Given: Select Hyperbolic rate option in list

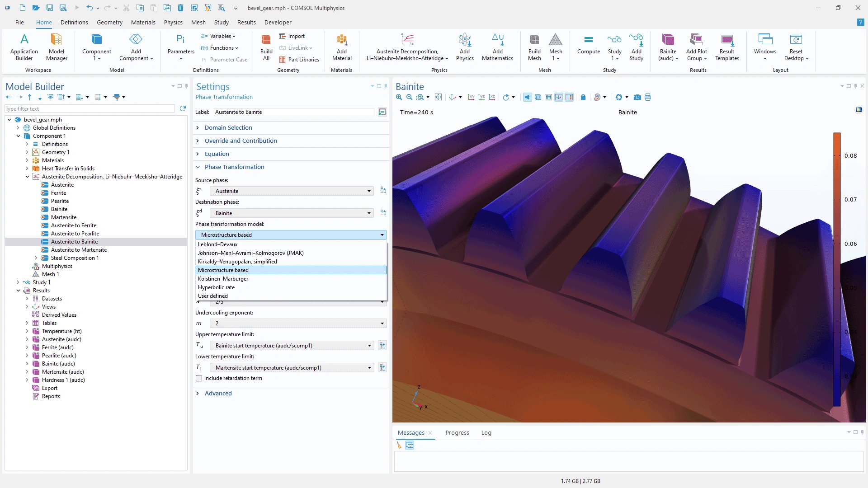Looking at the screenshot, I should (x=216, y=287).
